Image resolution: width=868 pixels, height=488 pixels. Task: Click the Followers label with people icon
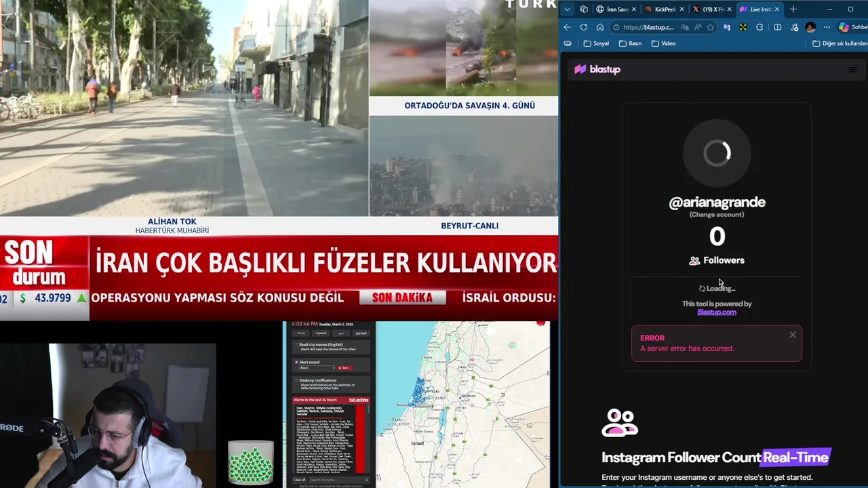coord(717,260)
